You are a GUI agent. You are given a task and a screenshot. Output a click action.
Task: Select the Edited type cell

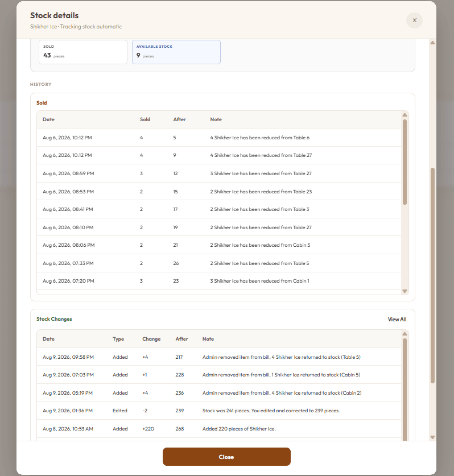point(119,411)
